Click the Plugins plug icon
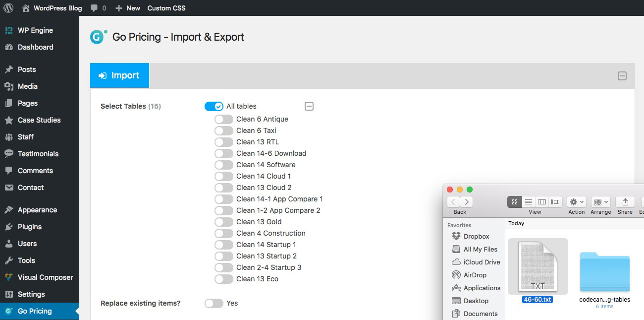644x320 pixels. tap(9, 227)
